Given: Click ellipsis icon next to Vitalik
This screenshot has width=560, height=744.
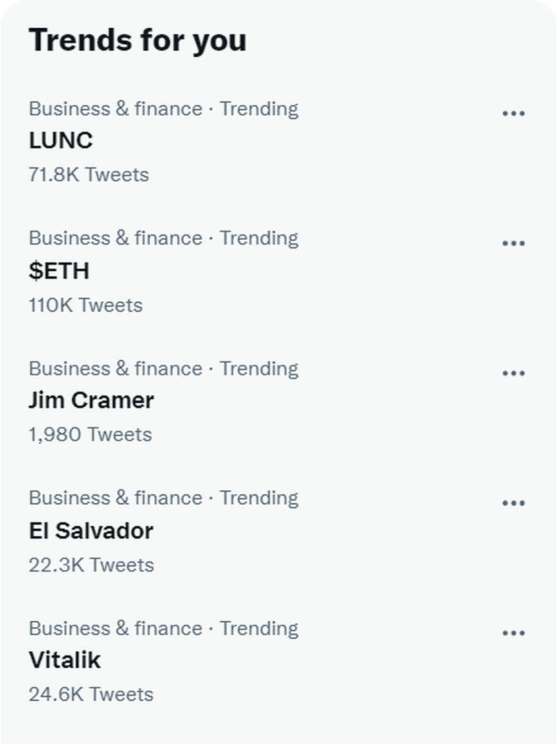Looking at the screenshot, I should click(x=513, y=633).
